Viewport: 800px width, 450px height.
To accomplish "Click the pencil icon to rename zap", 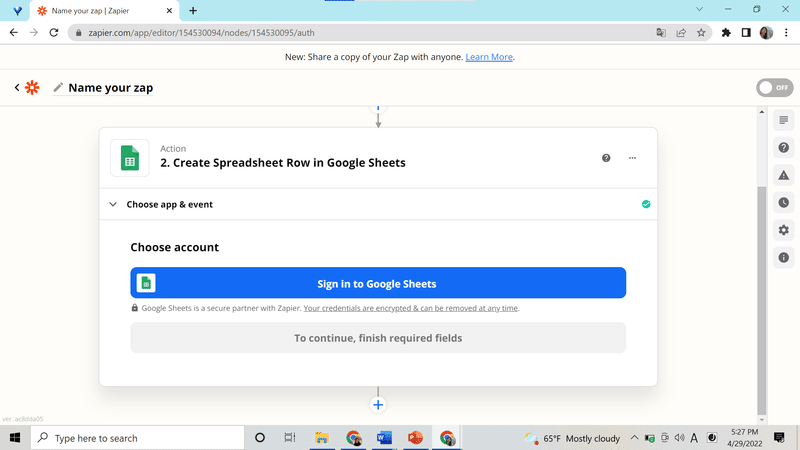I will [x=58, y=88].
